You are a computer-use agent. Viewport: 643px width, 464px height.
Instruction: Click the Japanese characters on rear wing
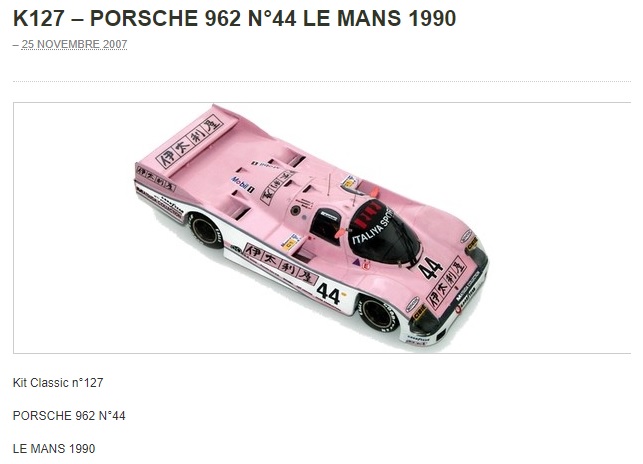tap(189, 142)
